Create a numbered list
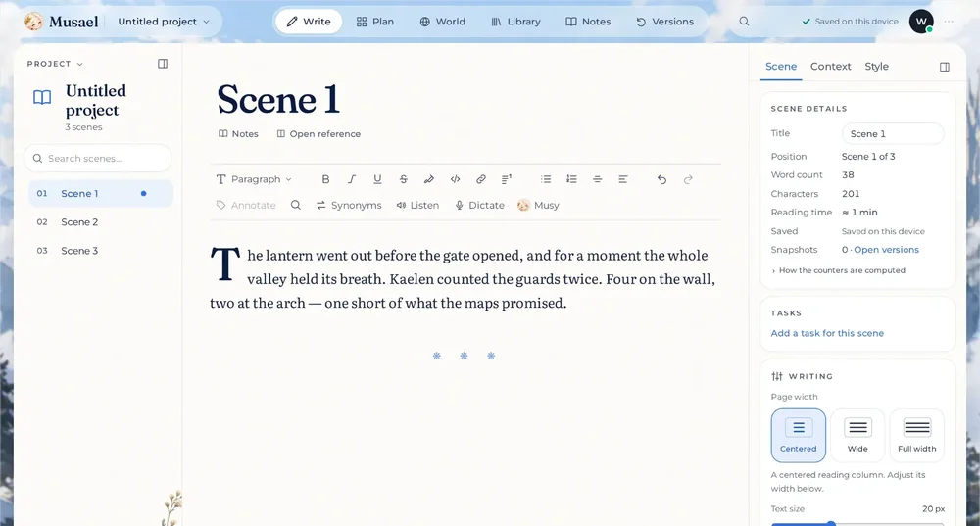The width and height of the screenshot is (980, 526). (x=571, y=179)
